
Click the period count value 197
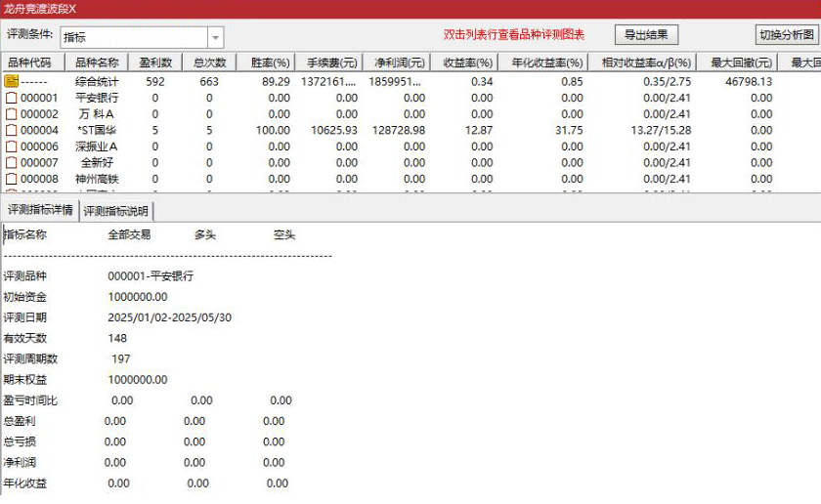[x=121, y=359]
